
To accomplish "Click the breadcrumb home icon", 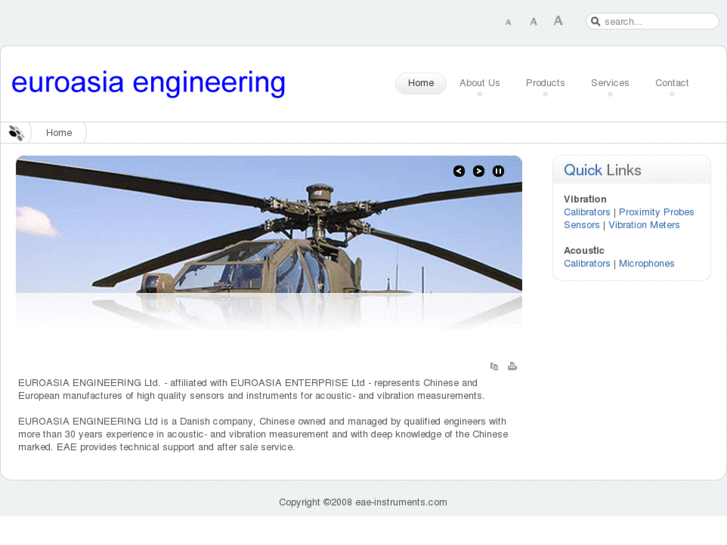I will tap(16, 133).
